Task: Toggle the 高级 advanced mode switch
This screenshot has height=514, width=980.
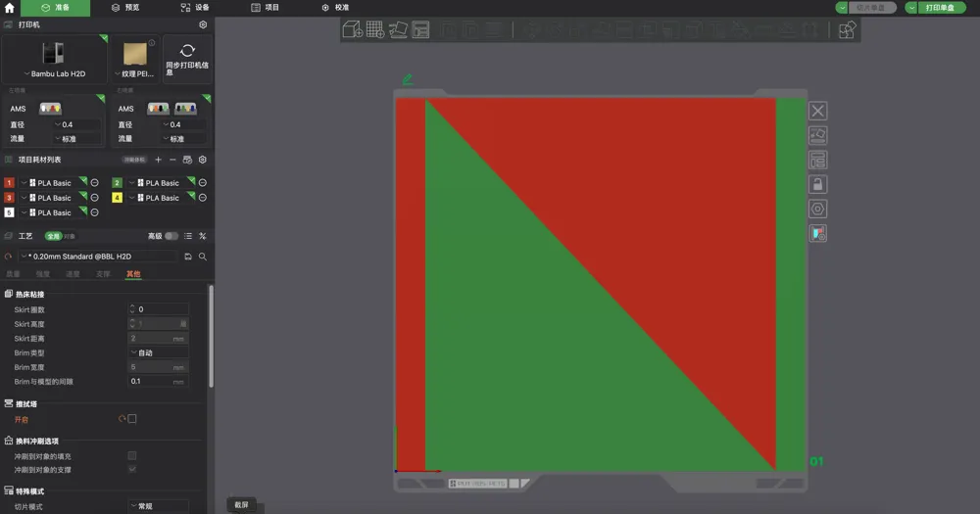Action: click(x=171, y=236)
